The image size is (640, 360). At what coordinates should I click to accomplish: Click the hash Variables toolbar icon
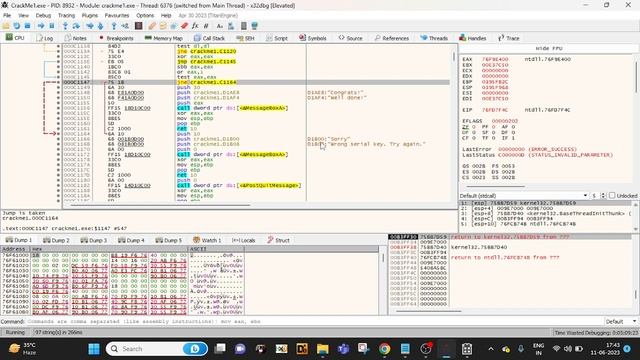[x=206, y=26]
